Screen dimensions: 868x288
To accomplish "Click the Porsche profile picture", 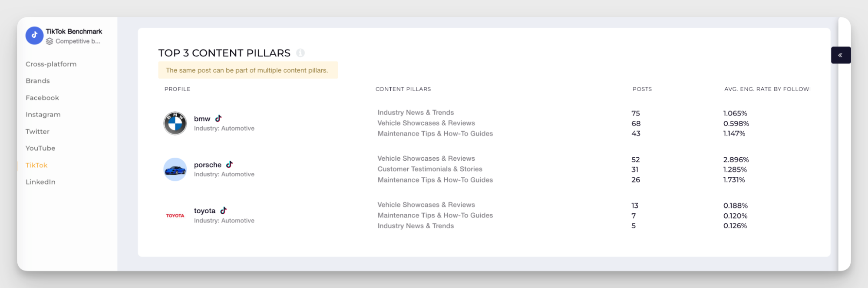I will [x=175, y=169].
